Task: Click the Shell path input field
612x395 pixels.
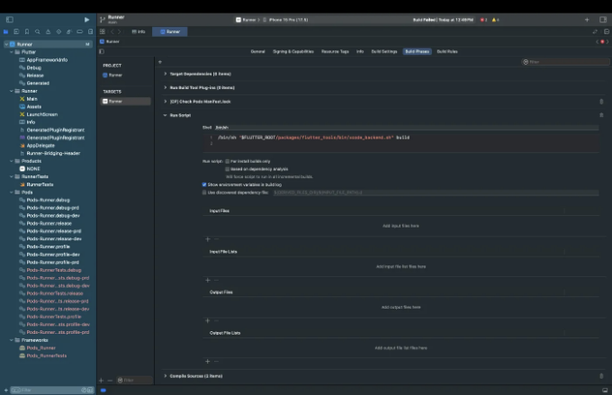Action: [406, 127]
